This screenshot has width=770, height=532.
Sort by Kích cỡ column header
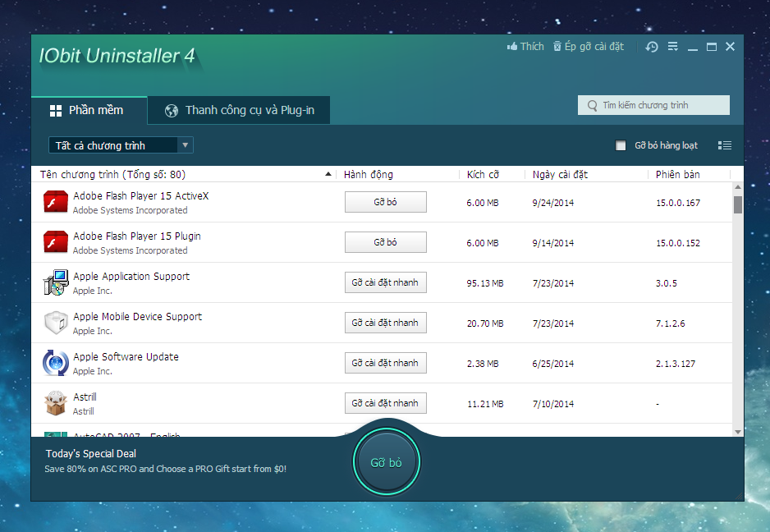[483, 174]
